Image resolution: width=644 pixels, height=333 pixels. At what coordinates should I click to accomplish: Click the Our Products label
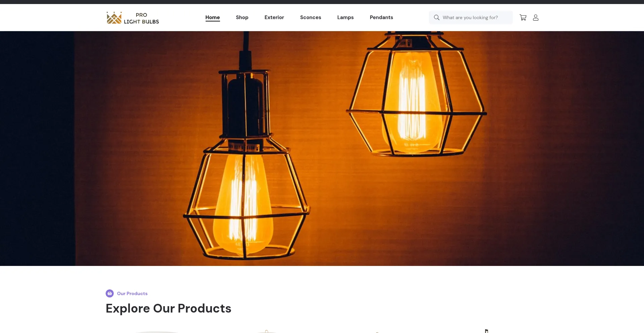132,293
